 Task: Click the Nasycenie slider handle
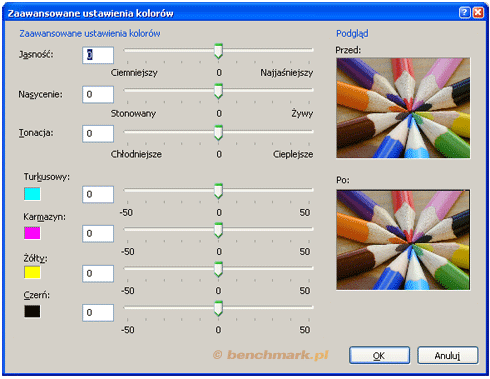click(x=218, y=91)
